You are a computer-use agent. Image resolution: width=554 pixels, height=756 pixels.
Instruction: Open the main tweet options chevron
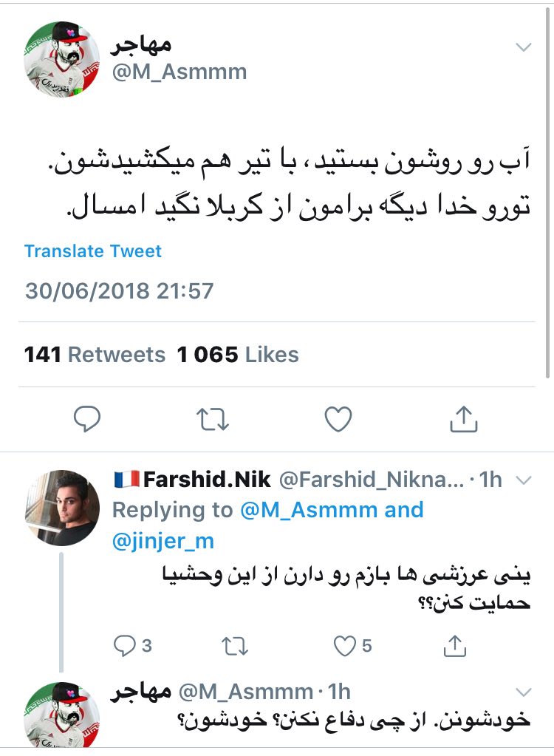tap(523, 47)
